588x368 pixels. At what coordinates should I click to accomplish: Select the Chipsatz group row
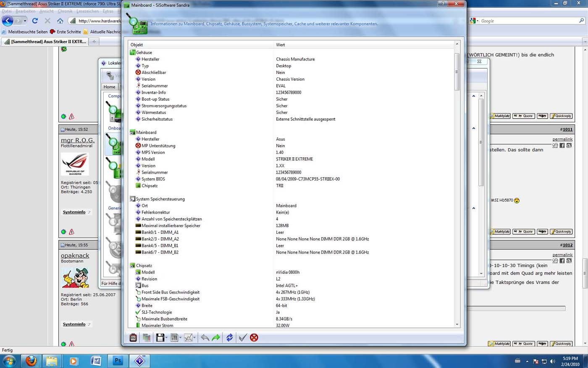144,266
